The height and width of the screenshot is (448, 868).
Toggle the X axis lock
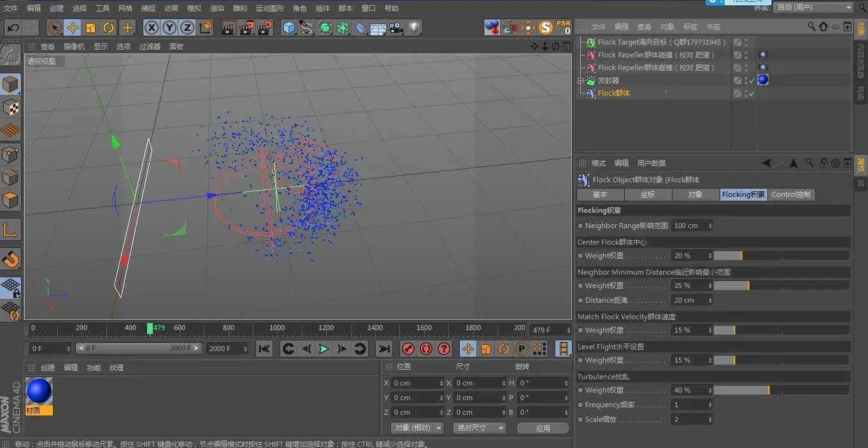tap(152, 27)
